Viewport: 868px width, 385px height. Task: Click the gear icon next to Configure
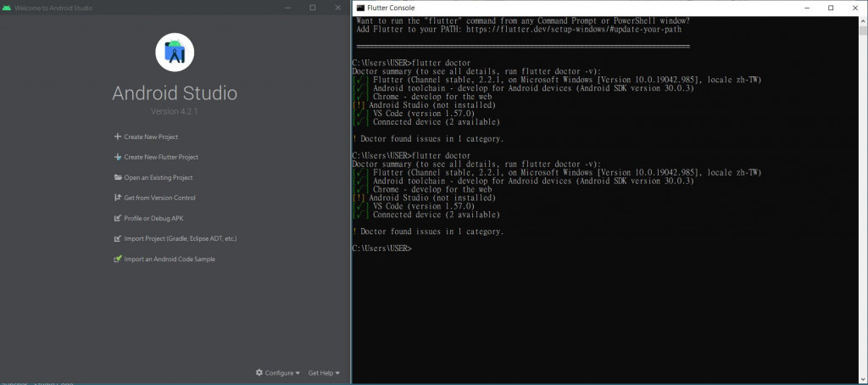[x=259, y=373]
